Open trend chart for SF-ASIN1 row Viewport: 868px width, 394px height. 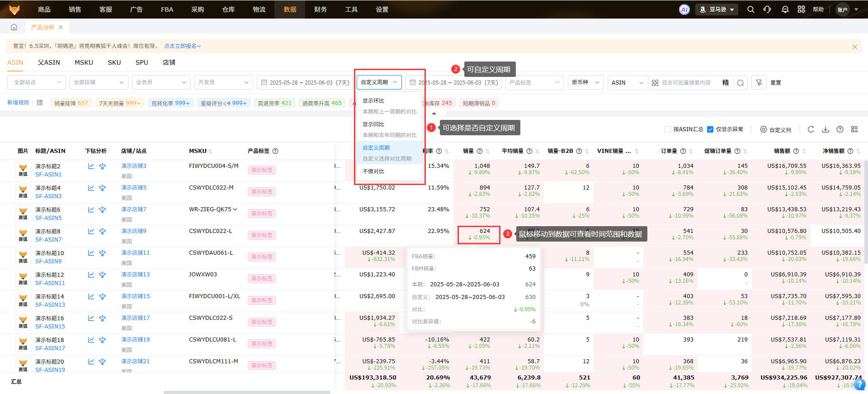coord(91,166)
